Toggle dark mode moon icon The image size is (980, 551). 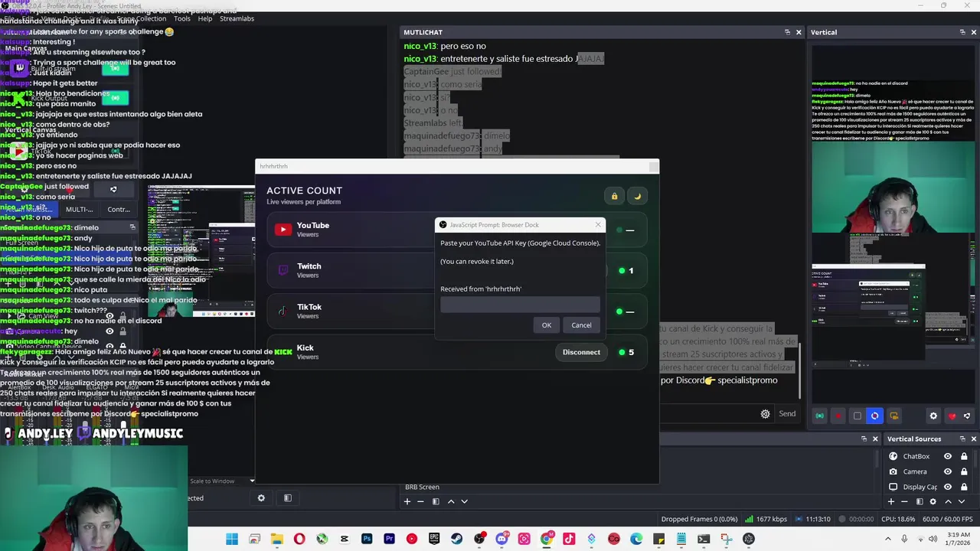[637, 196]
